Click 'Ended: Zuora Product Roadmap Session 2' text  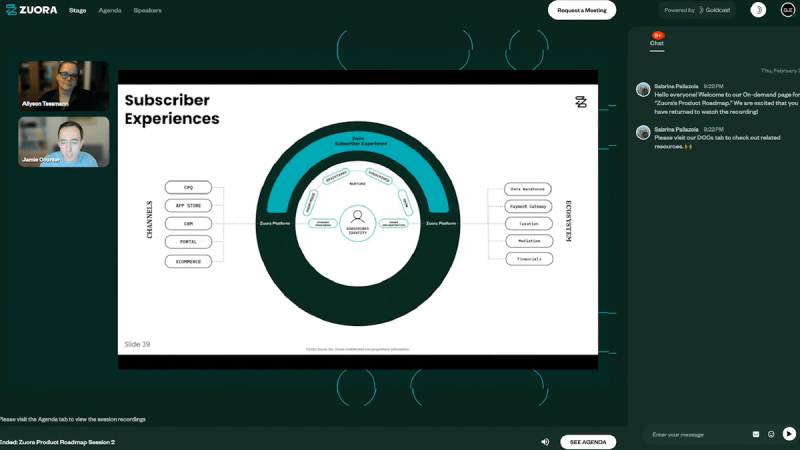click(57, 442)
